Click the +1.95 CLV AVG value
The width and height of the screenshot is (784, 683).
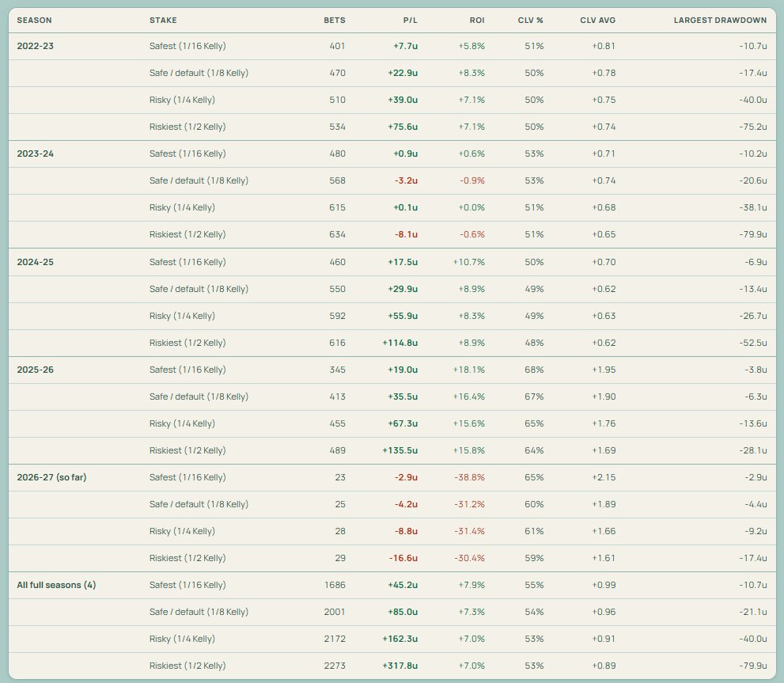coord(604,370)
